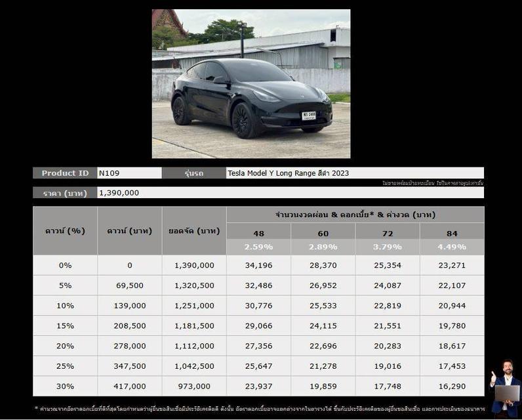
Task: Click the monthly payment 25,647
Action: 258,366
